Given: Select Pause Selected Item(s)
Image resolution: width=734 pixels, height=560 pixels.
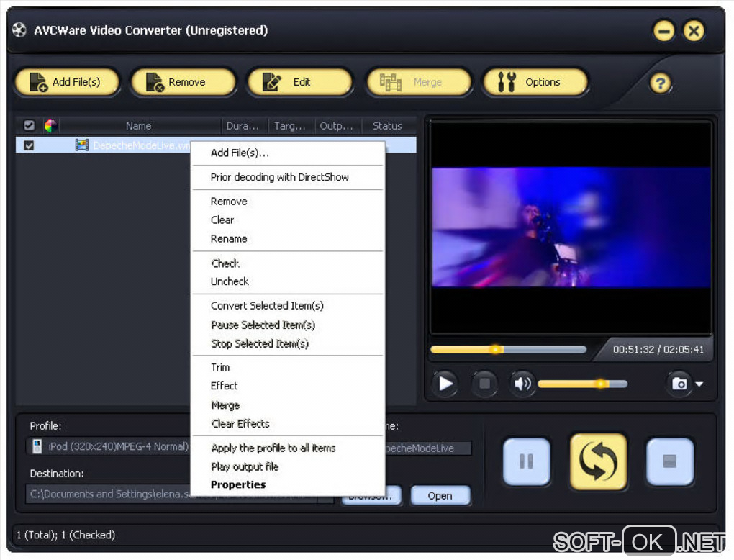Looking at the screenshot, I should pos(288,325).
